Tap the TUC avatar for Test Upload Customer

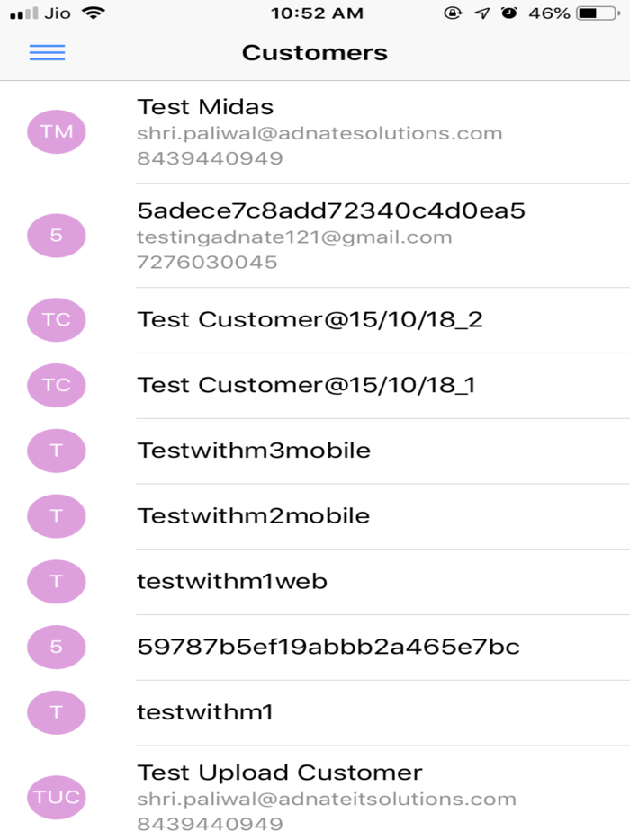tap(57, 797)
